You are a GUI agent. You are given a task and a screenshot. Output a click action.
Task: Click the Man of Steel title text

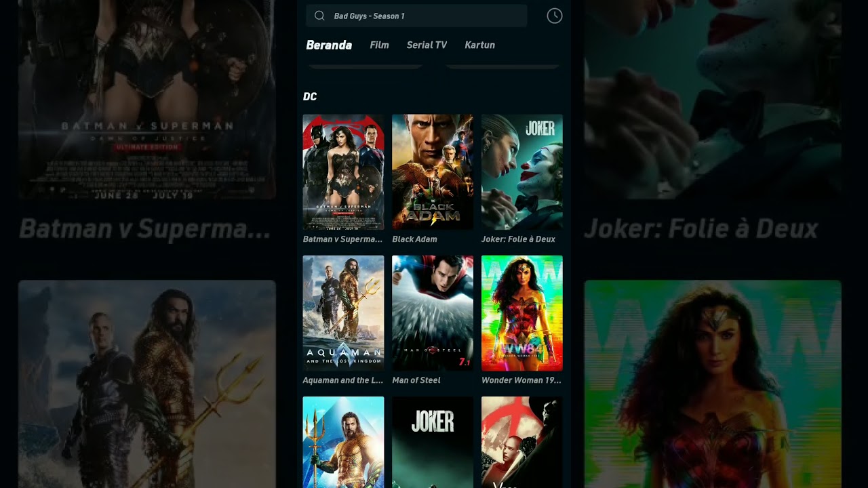coord(416,380)
